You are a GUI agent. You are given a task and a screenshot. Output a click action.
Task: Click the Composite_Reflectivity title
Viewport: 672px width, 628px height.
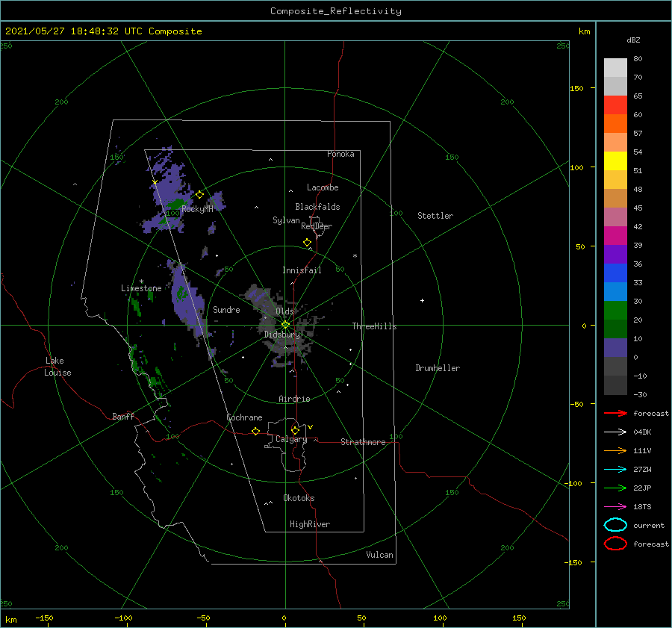click(x=336, y=11)
